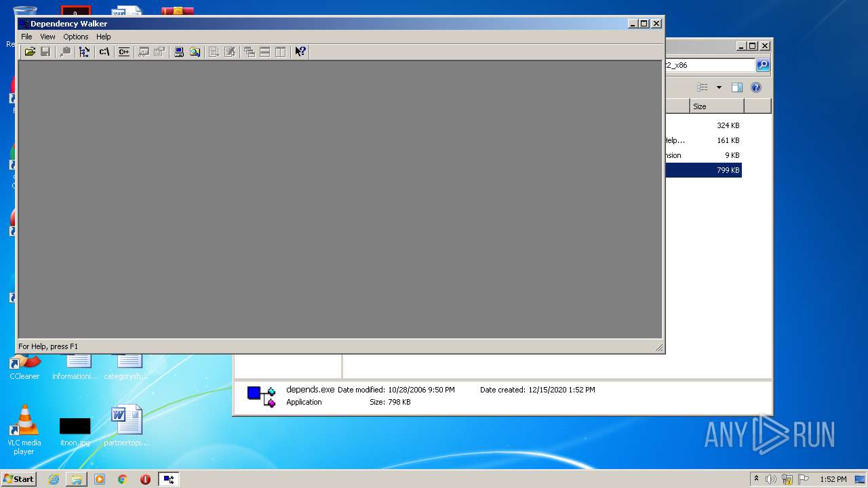Toggle the Explorer preview pane button
Viewport: 868px width, 488px height.
click(737, 87)
